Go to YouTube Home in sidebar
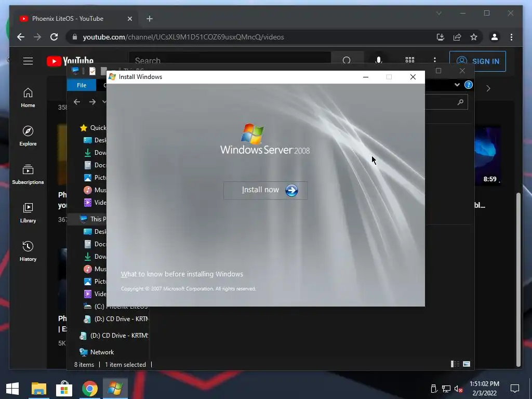The image size is (532, 399). [x=28, y=98]
